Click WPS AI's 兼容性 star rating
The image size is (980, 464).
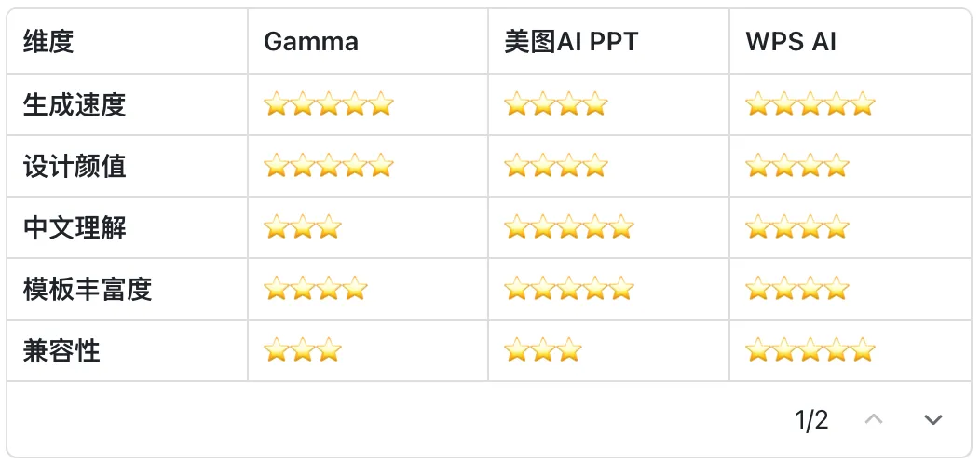coord(810,351)
